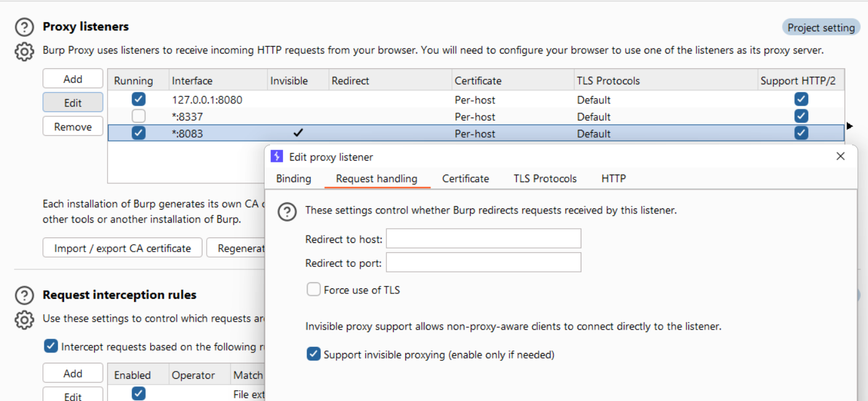Check Force use of TLS
Screen dimensions: 868x401
tap(314, 289)
